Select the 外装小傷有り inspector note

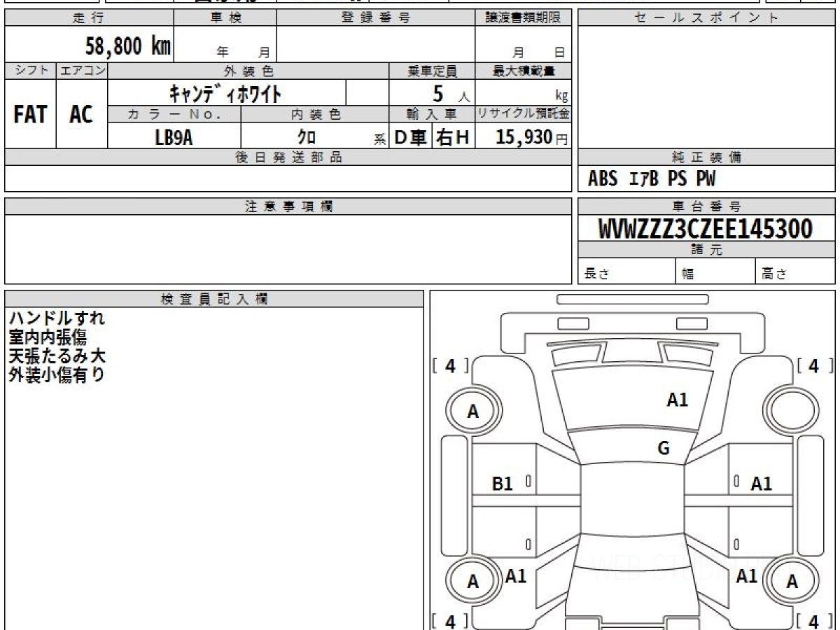tap(57, 374)
